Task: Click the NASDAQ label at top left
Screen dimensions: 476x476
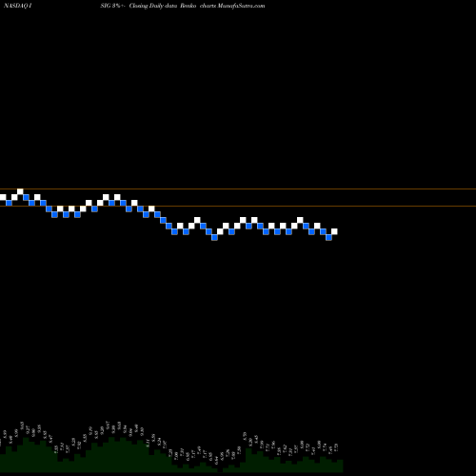Action: pos(17,6)
